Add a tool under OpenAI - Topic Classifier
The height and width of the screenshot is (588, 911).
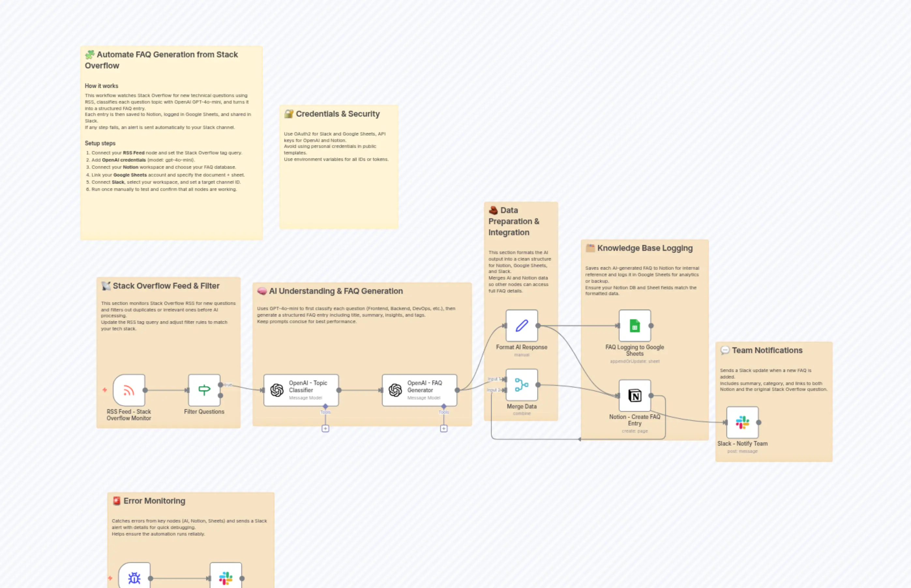coord(326,428)
